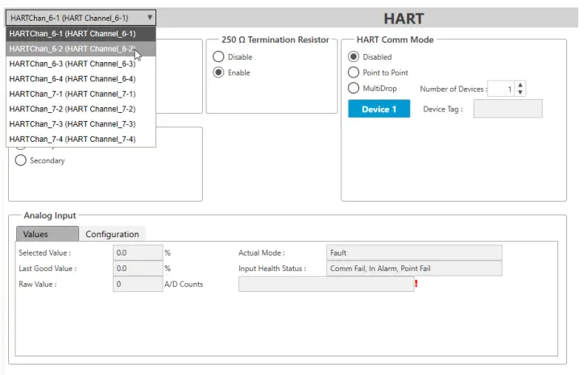Viewport: 588px width, 375px height.
Task: Click the red exclamation warning icon
Action: click(x=416, y=284)
